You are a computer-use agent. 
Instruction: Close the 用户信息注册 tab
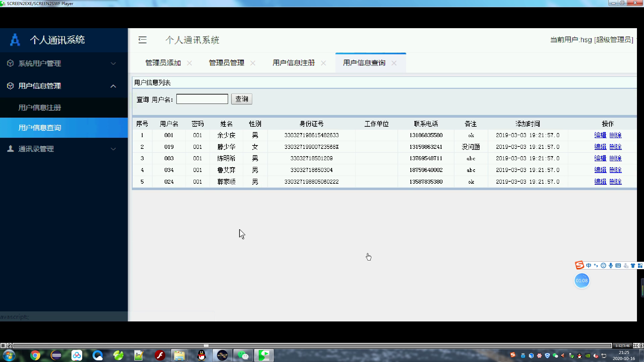[324, 63]
